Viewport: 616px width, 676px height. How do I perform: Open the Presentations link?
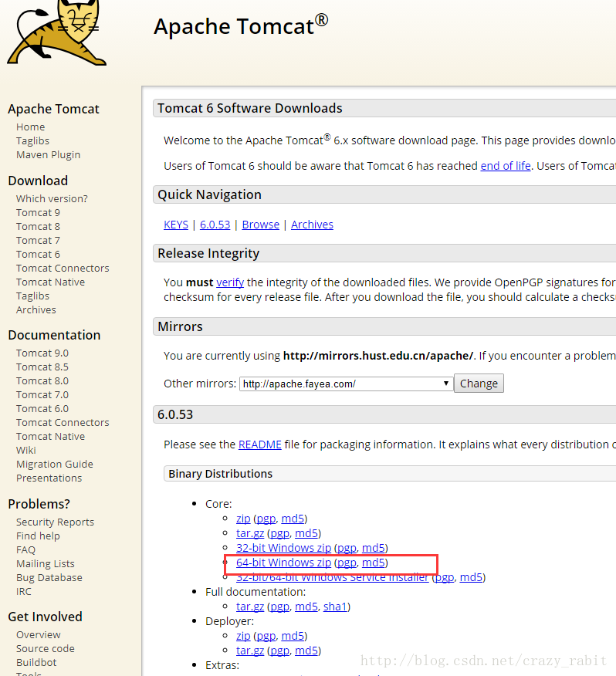49,478
